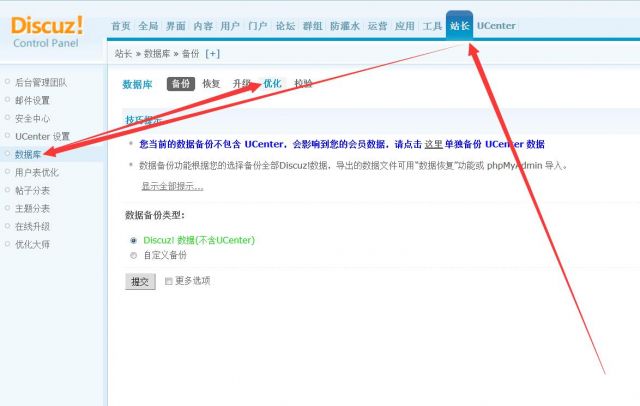Switch to the 恢复 database tab
The height and width of the screenshot is (406, 640).
211,84
